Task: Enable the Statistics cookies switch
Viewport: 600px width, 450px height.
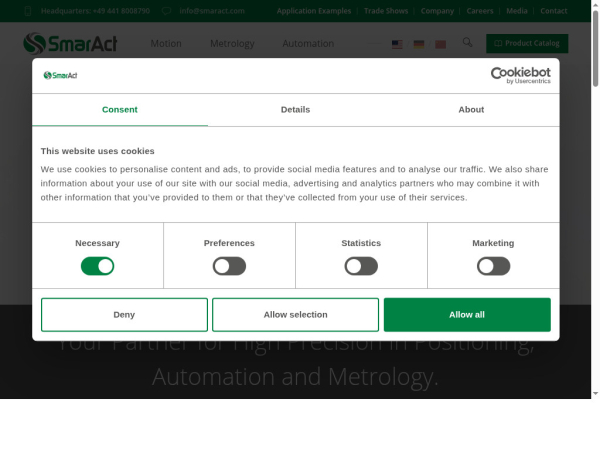Action: [x=361, y=266]
